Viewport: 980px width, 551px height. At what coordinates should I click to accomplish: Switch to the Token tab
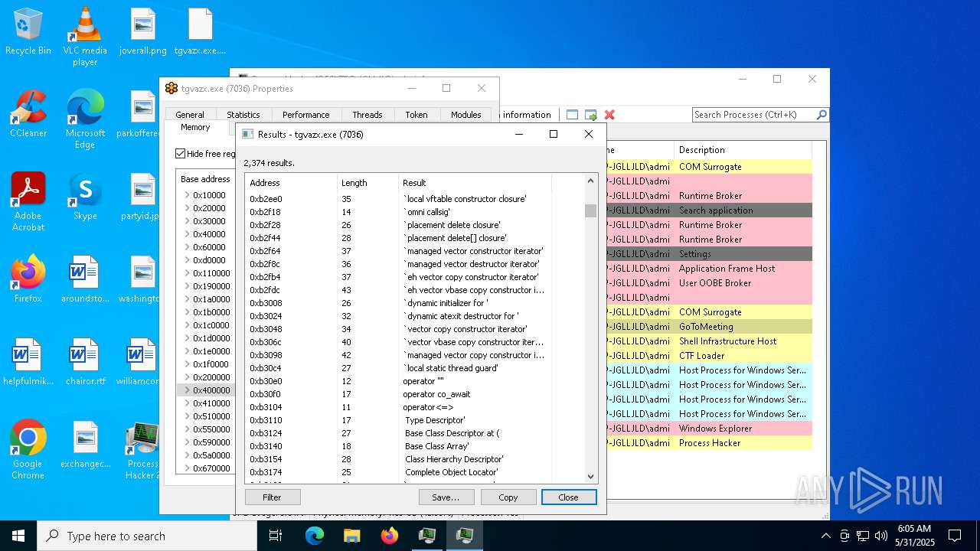click(x=416, y=115)
